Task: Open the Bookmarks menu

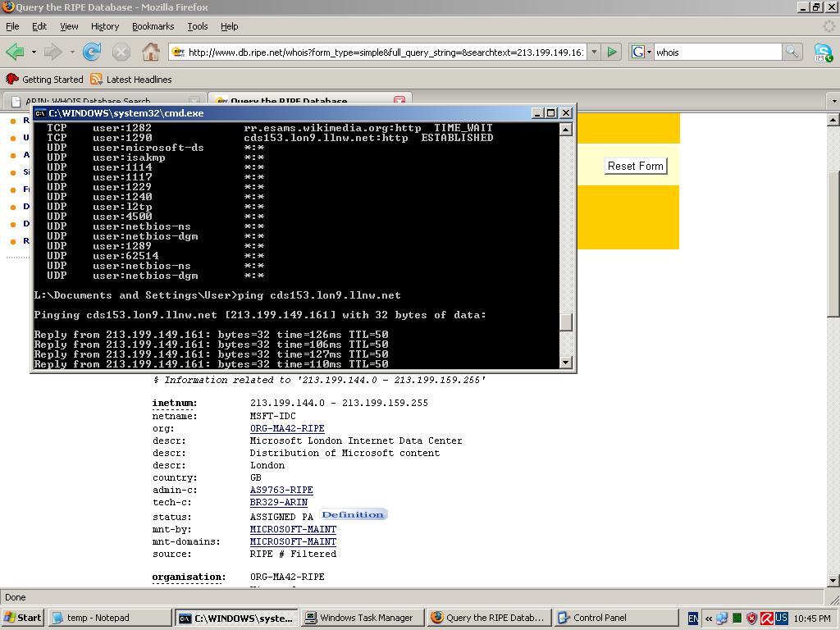Action: pos(153,26)
